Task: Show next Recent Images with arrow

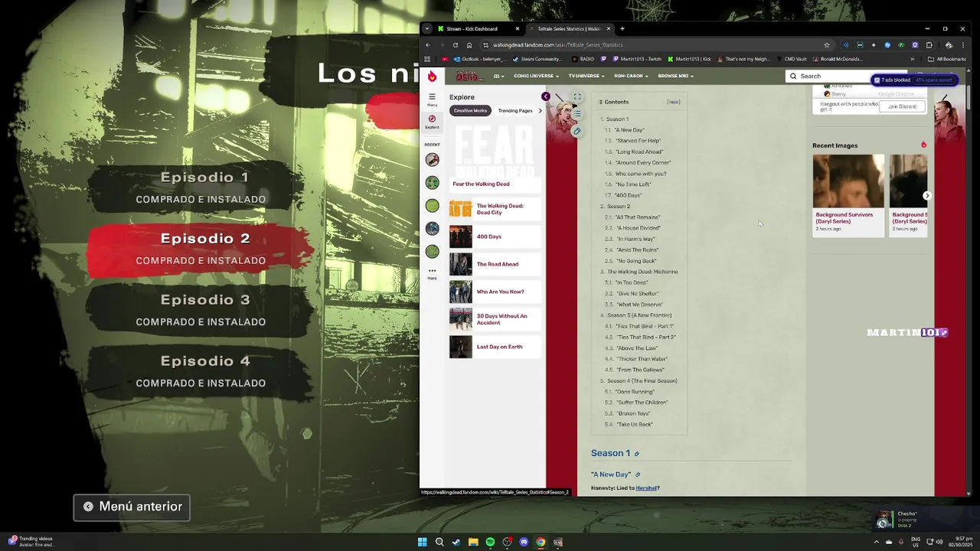Action: [x=926, y=196]
